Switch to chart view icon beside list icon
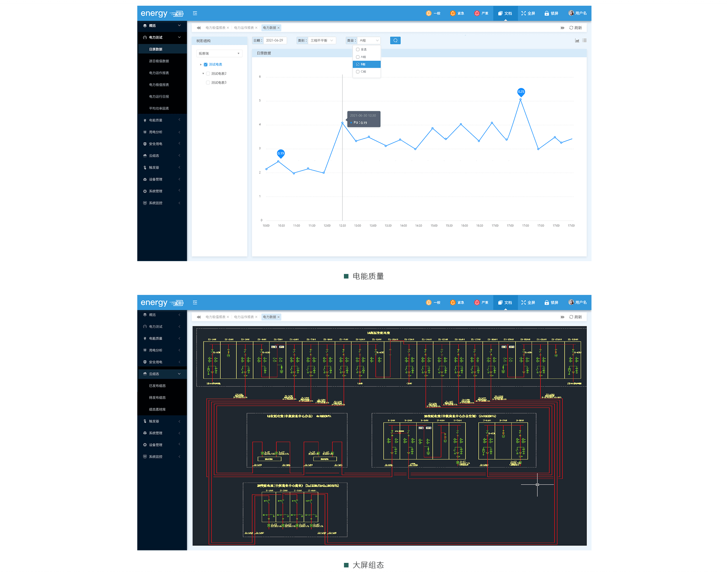This screenshot has height=575, width=728. click(x=577, y=41)
